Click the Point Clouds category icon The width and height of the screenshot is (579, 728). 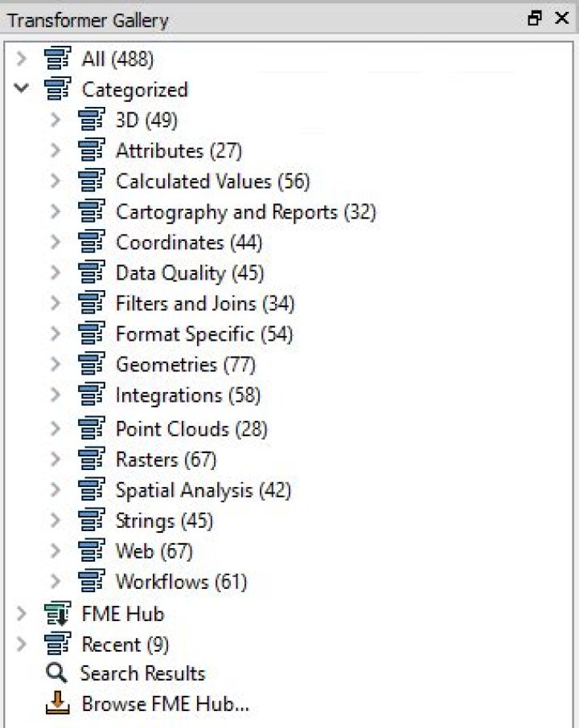(92, 428)
